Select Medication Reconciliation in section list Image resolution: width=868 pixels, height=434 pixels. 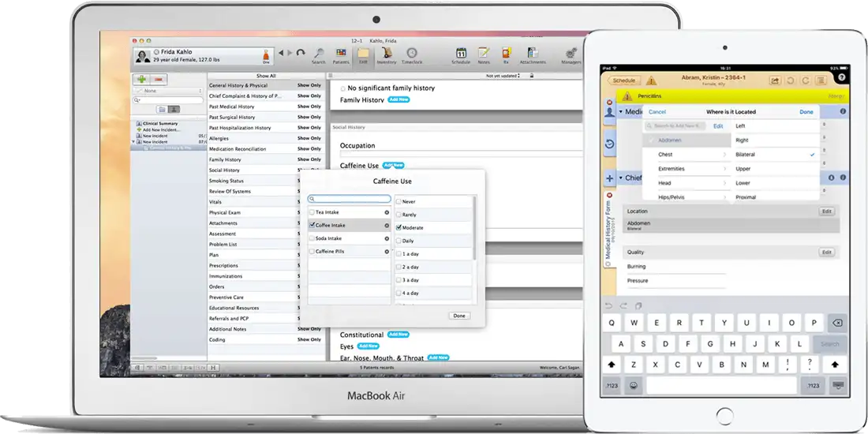(266, 149)
